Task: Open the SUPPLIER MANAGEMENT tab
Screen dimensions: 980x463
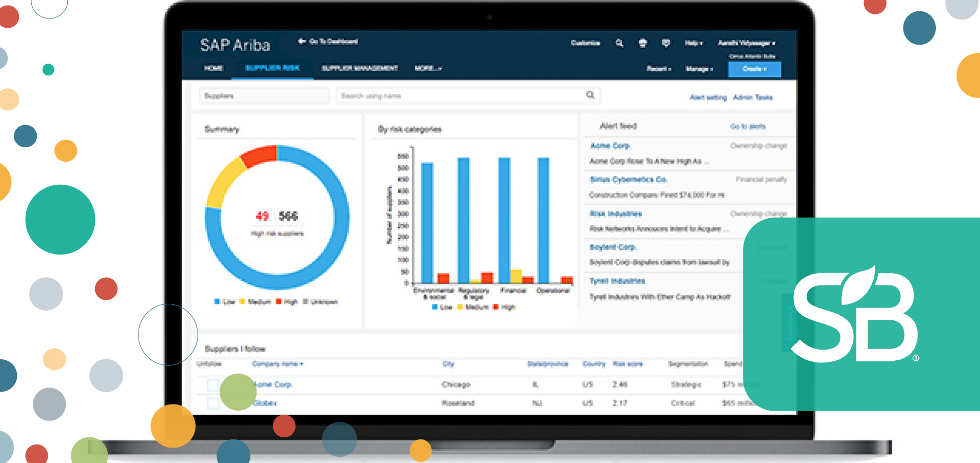Action: pos(360,67)
